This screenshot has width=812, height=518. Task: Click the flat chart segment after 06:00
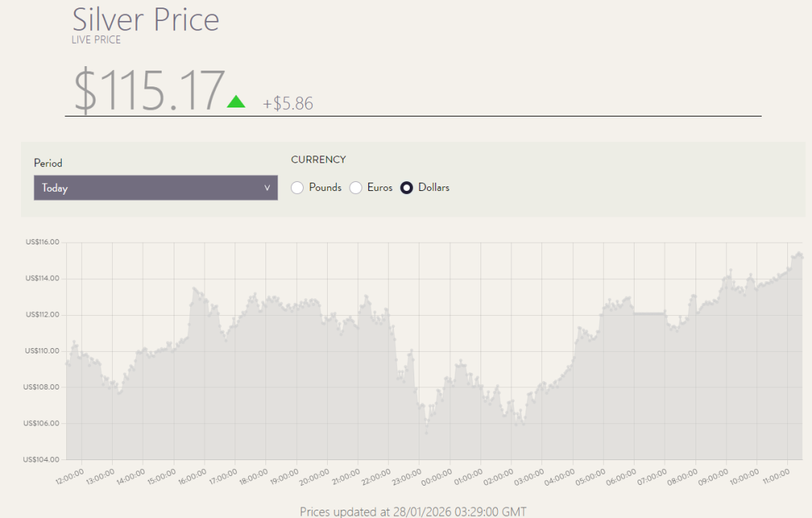649,314
